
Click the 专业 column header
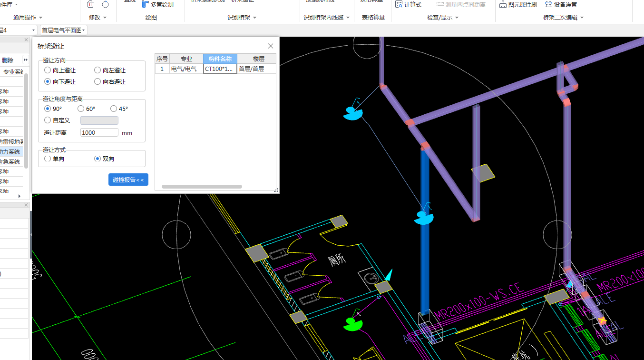coord(186,59)
